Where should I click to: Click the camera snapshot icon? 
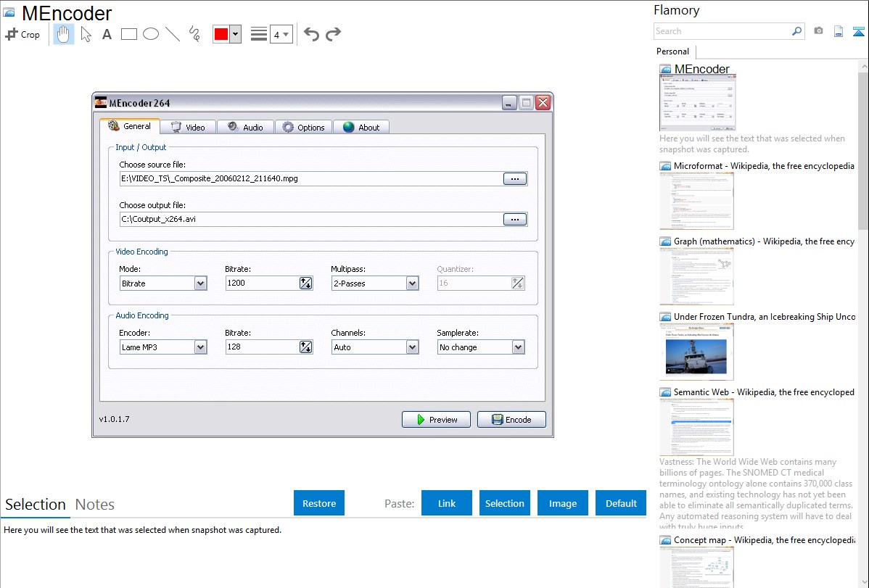[818, 31]
